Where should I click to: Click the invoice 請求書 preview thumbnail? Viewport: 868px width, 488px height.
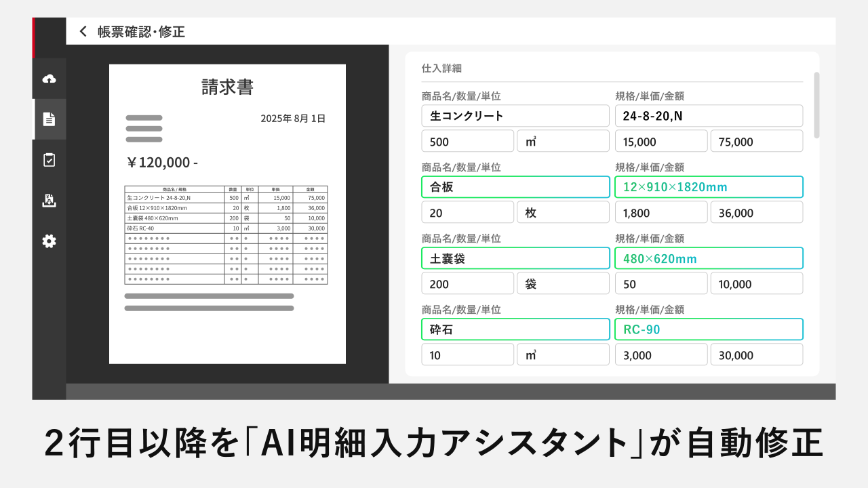(227, 214)
